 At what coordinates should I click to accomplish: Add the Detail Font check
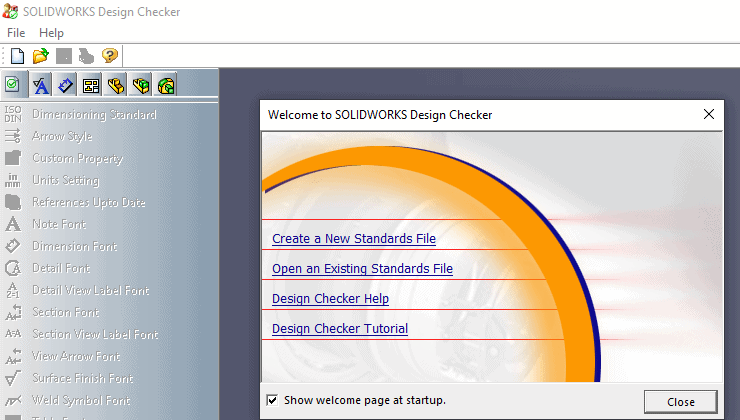click(x=48, y=268)
